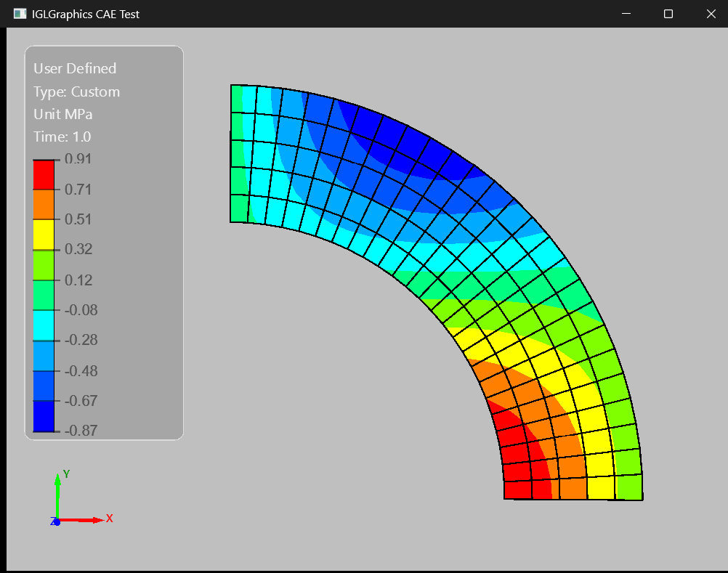Click the 'Unit MPa' legend label
The image size is (728, 573).
coord(63,114)
